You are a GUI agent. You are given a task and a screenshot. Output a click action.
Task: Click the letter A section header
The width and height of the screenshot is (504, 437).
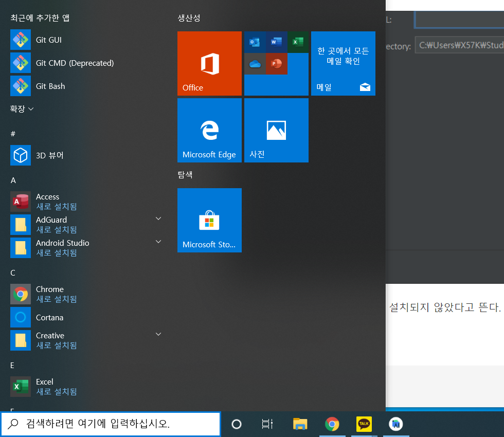13,180
